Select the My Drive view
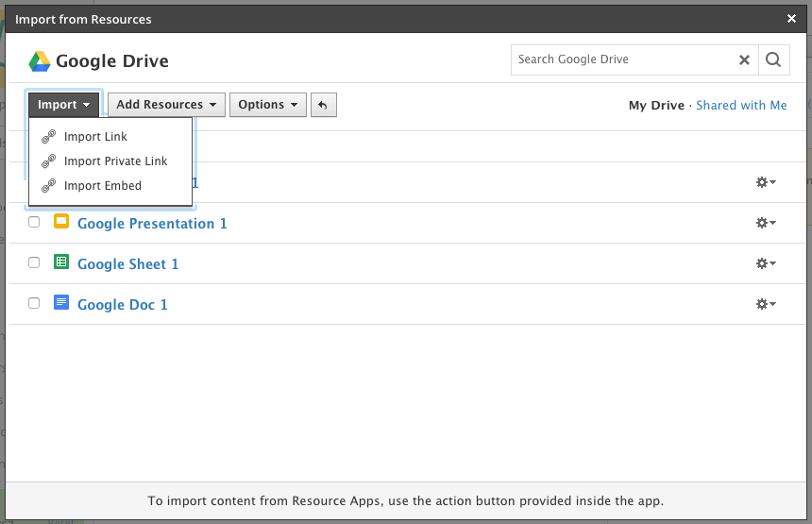This screenshot has width=812, height=524. [656, 105]
